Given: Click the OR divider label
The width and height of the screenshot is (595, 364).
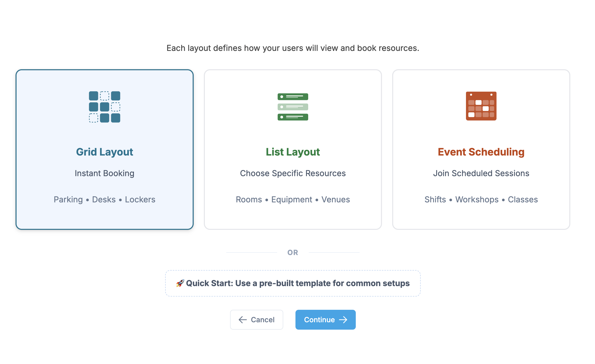Looking at the screenshot, I should (x=293, y=253).
